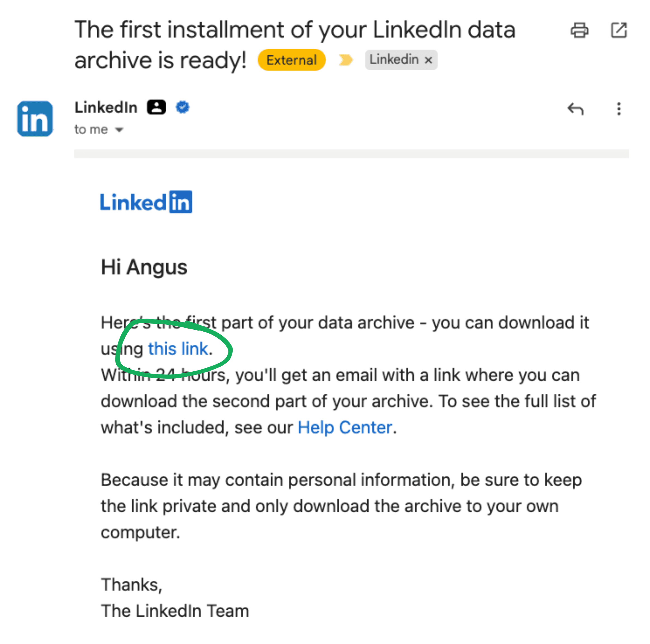Click 'this link' to download archive
The image size is (650, 644).
[178, 349]
